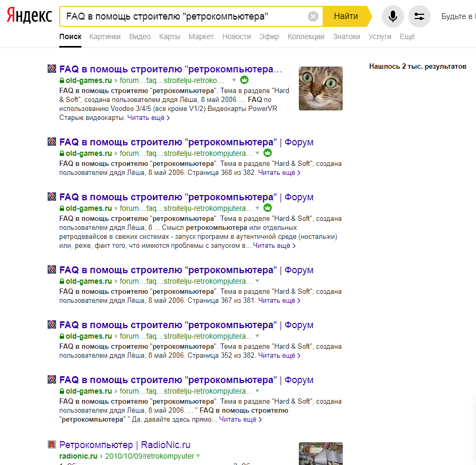Open result title for Страница 367 из 381
Screen dimensions: 476x465
click(x=186, y=270)
